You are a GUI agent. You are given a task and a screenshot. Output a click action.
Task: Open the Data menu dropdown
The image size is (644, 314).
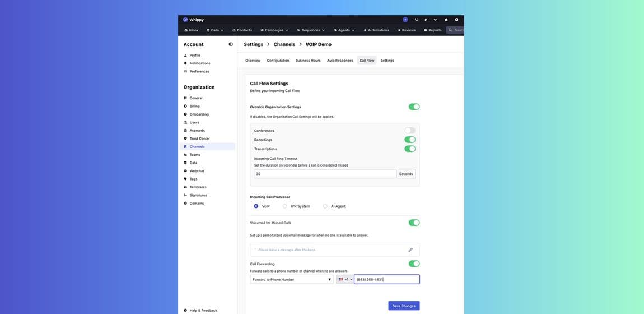click(x=215, y=30)
